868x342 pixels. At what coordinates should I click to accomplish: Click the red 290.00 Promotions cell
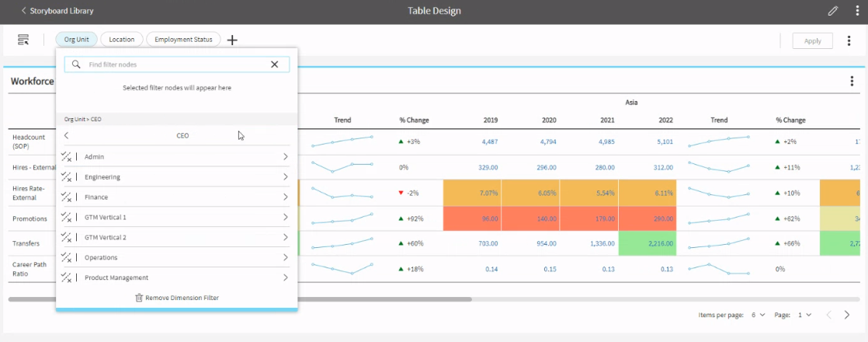[x=648, y=218]
